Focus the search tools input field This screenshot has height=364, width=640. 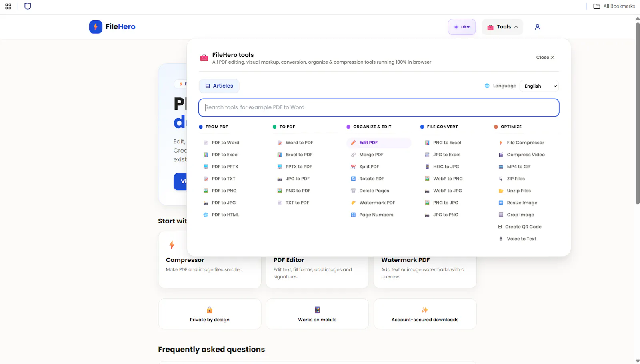(379, 107)
